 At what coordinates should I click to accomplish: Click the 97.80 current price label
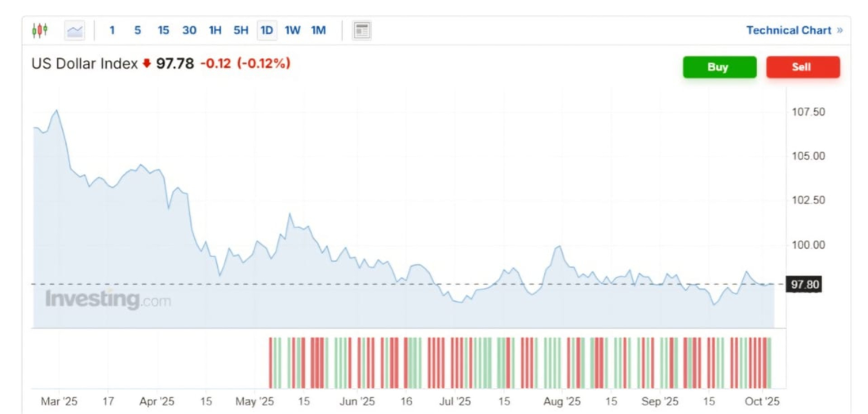tap(804, 285)
